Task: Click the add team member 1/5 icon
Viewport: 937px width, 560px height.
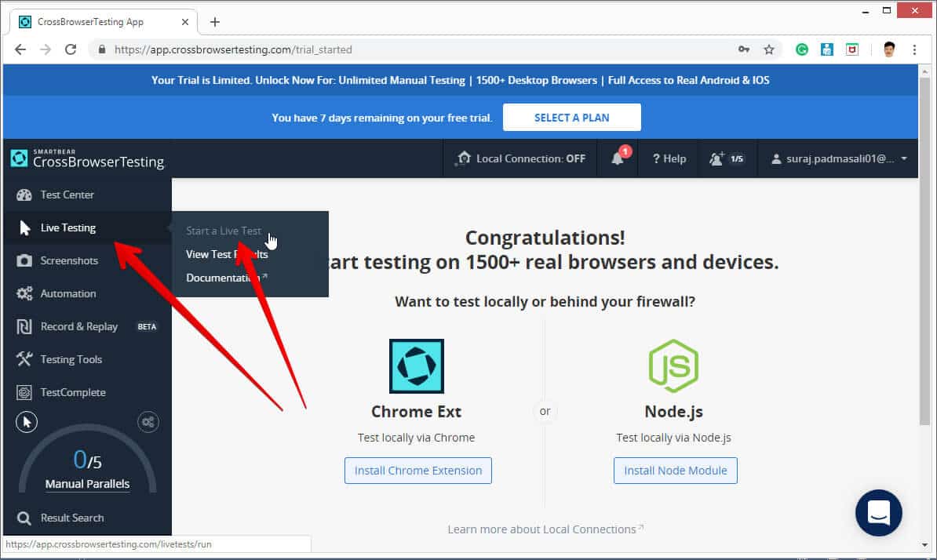Action: [727, 158]
